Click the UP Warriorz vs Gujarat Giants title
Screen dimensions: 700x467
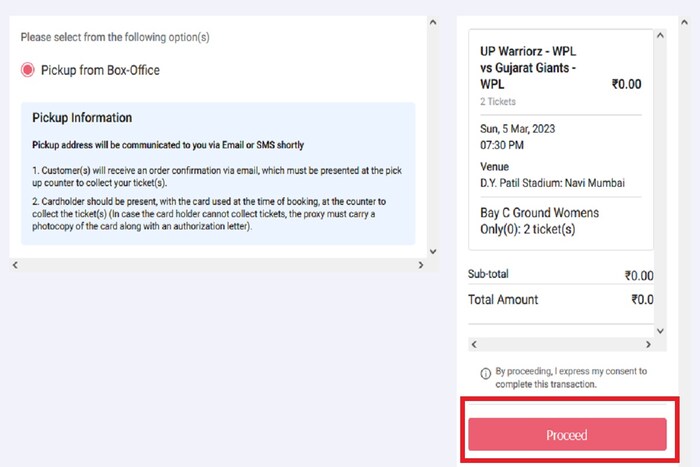(x=528, y=67)
